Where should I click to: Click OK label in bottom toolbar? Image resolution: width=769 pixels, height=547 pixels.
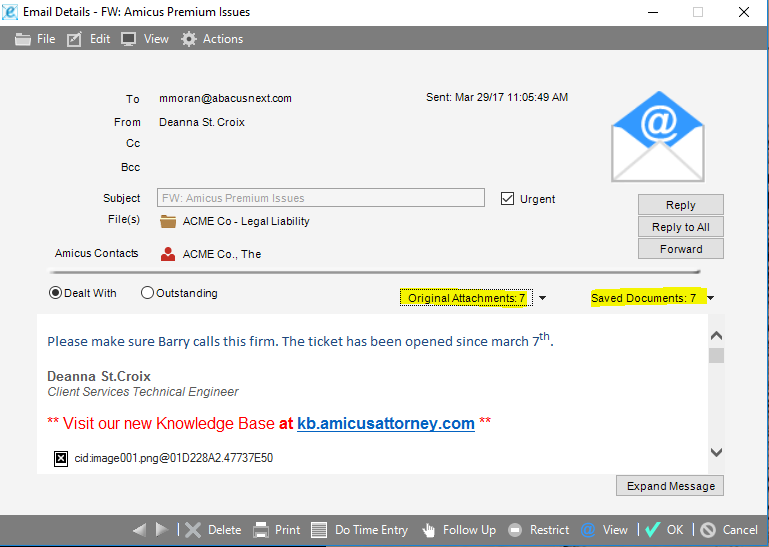tap(675, 530)
